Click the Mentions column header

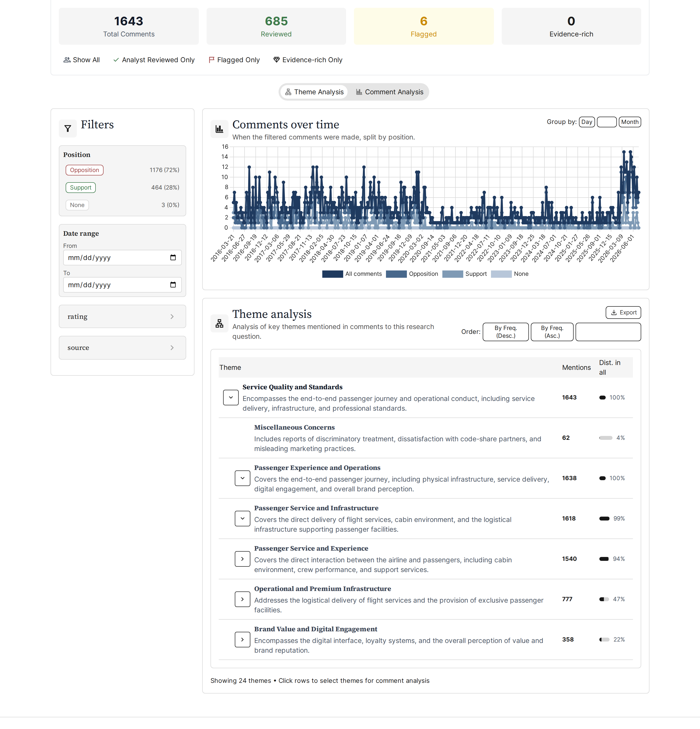[x=576, y=367]
